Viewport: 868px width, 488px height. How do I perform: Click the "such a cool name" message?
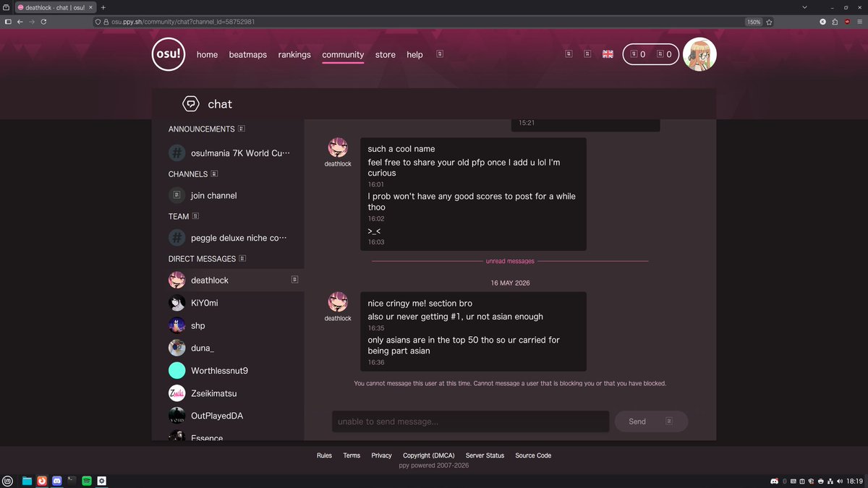(x=401, y=149)
